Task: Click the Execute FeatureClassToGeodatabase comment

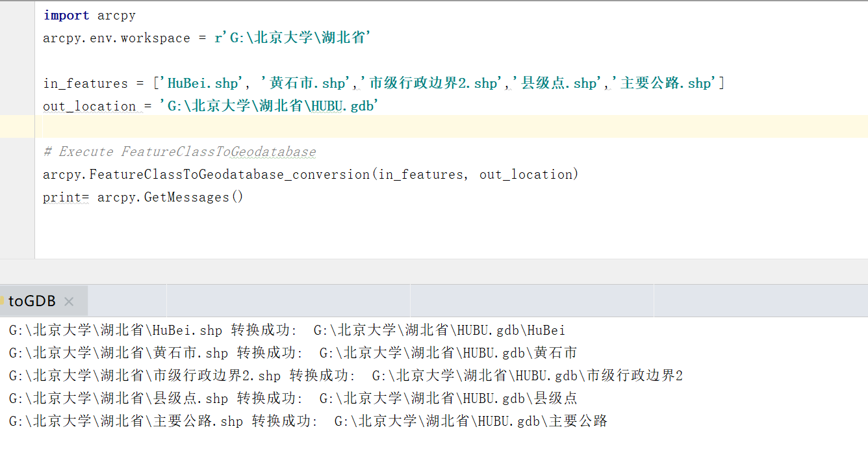Action: (x=179, y=151)
